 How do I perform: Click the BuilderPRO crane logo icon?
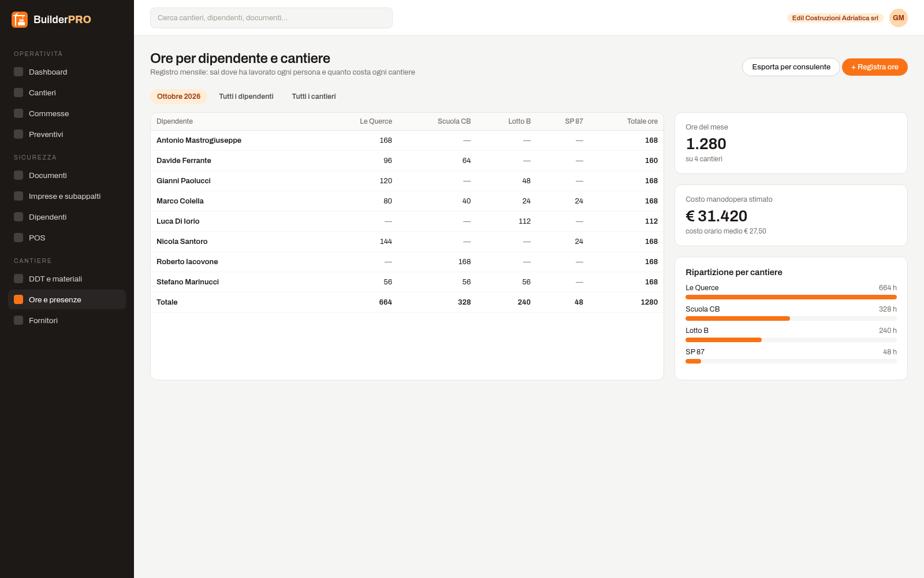pos(20,20)
